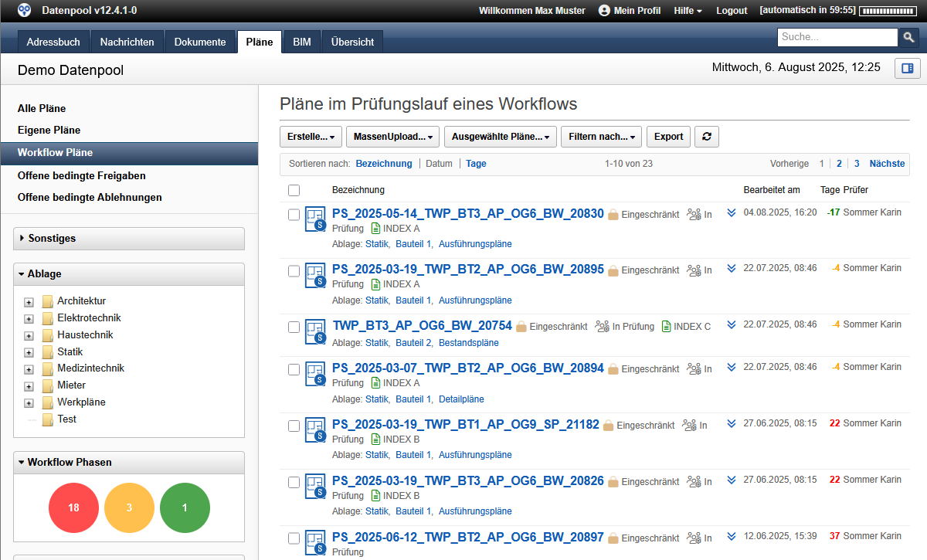Viewport: 927px width, 560px height.
Task: Tick the checkbox next to TWP_BT3_AP_OG6_BW_20754
Action: [x=294, y=326]
